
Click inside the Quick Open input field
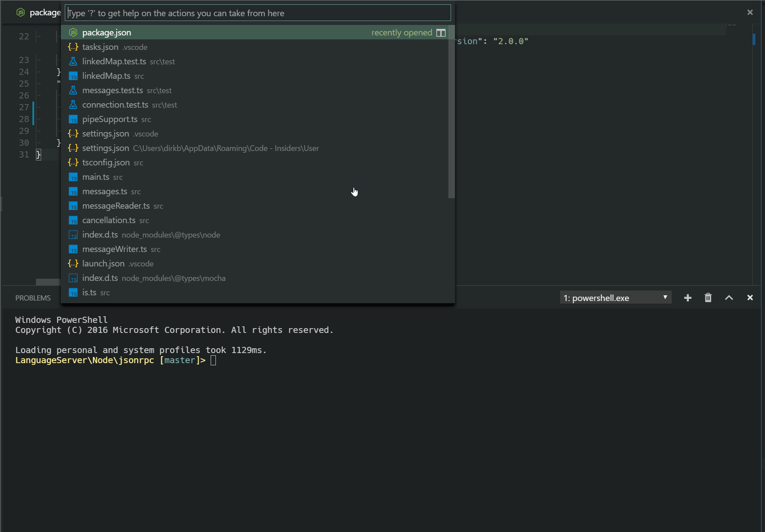tap(257, 13)
